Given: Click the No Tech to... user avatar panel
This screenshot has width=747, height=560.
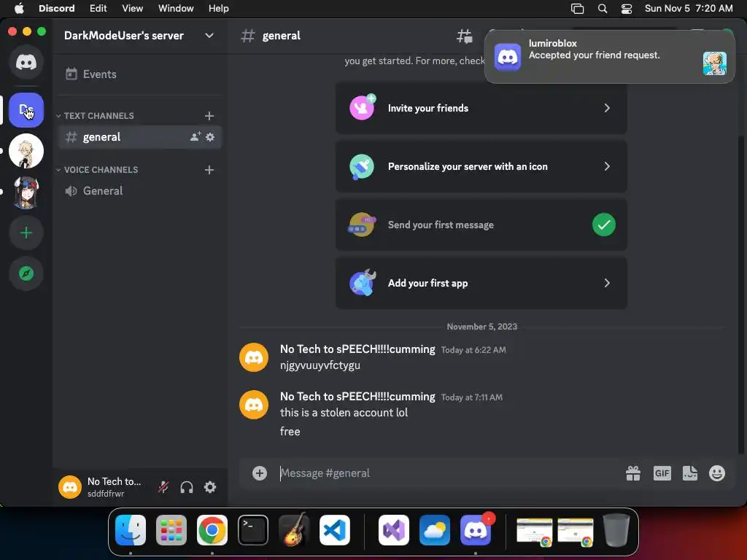Looking at the screenshot, I should click(102, 487).
